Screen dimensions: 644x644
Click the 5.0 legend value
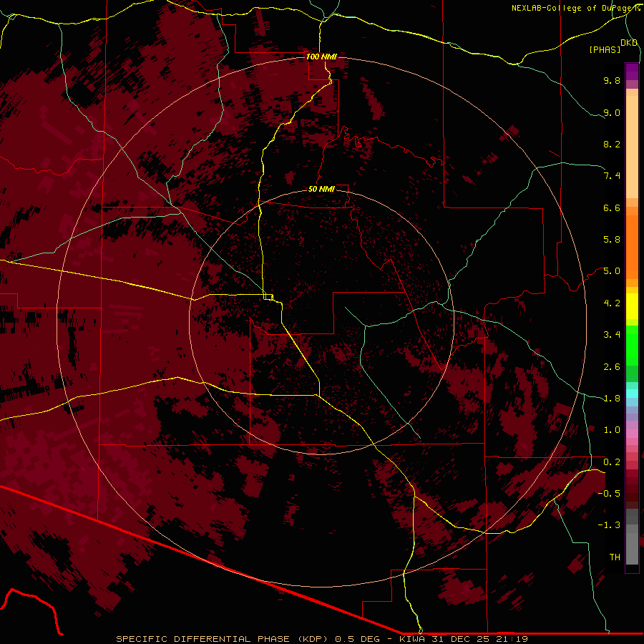[x=612, y=271]
